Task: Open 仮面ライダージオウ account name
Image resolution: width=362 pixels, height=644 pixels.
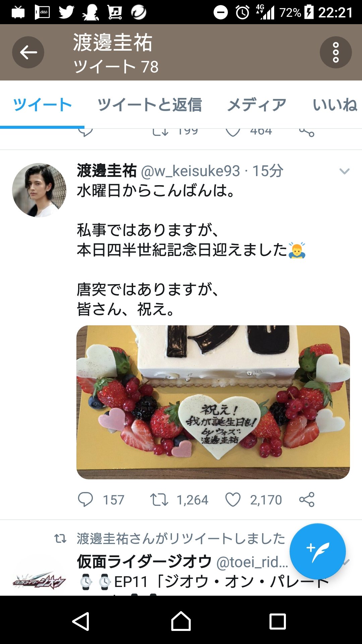Action: point(144,561)
